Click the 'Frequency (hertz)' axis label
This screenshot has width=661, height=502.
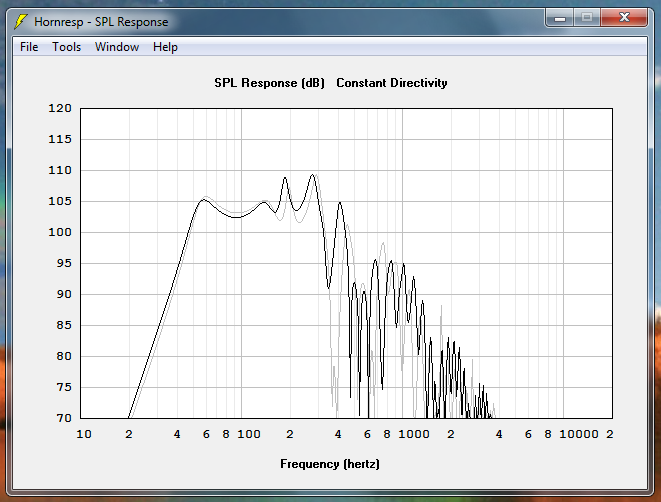[330, 464]
